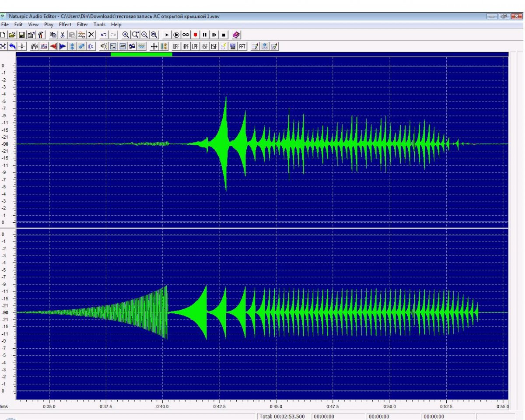Pause playback
This screenshot has height=420, width=525.
tap(204, 35)
